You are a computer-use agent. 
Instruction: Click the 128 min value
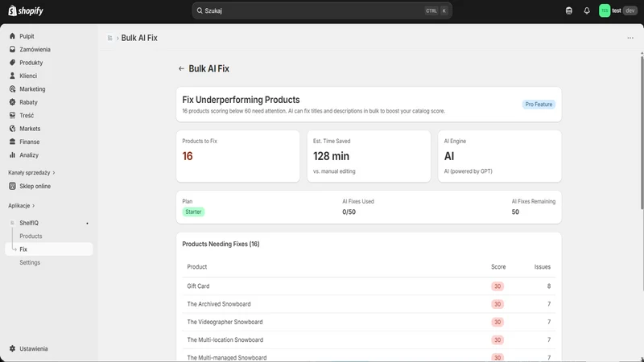pos(331,156)
